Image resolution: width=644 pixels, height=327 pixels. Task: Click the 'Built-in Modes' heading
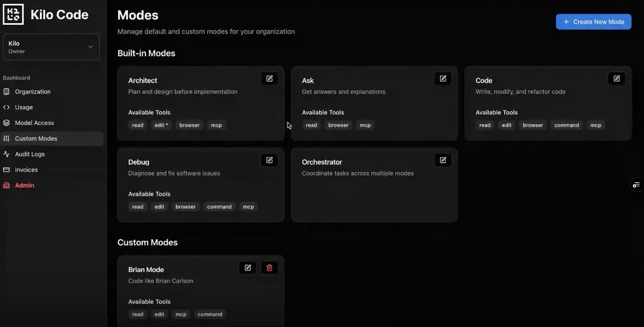pyautogui.click(x=147, y=54)
